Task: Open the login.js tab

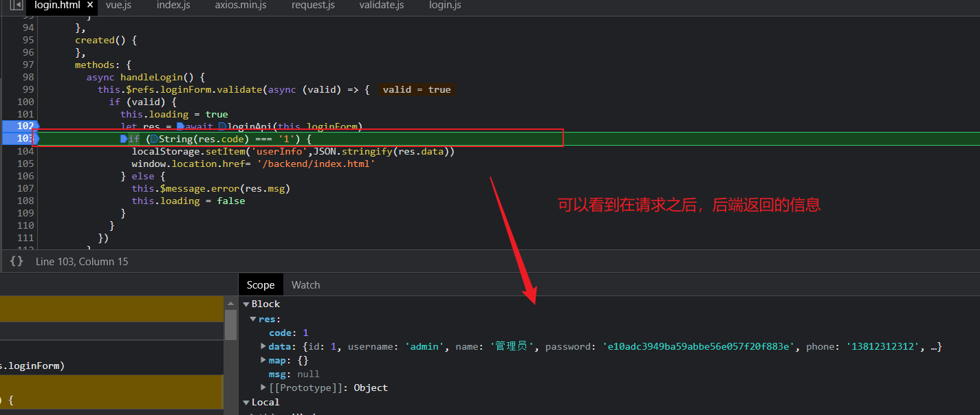Action: [445, 5]
